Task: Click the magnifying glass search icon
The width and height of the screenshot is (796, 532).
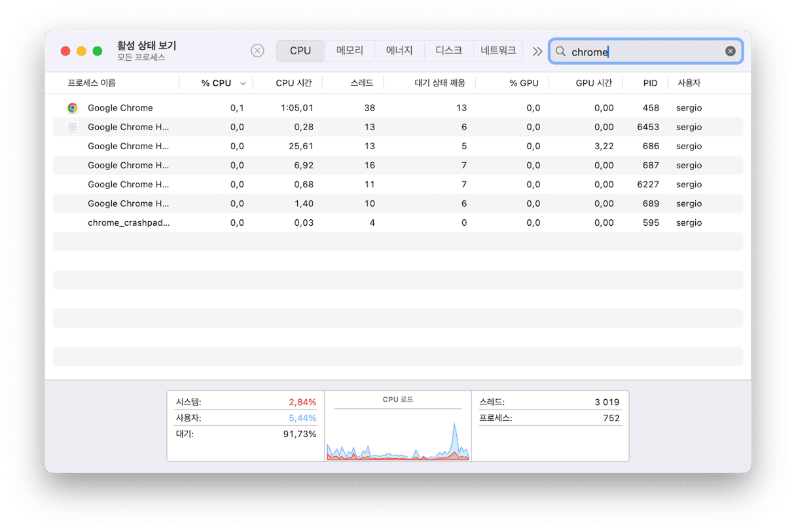Action: point(560,51)
